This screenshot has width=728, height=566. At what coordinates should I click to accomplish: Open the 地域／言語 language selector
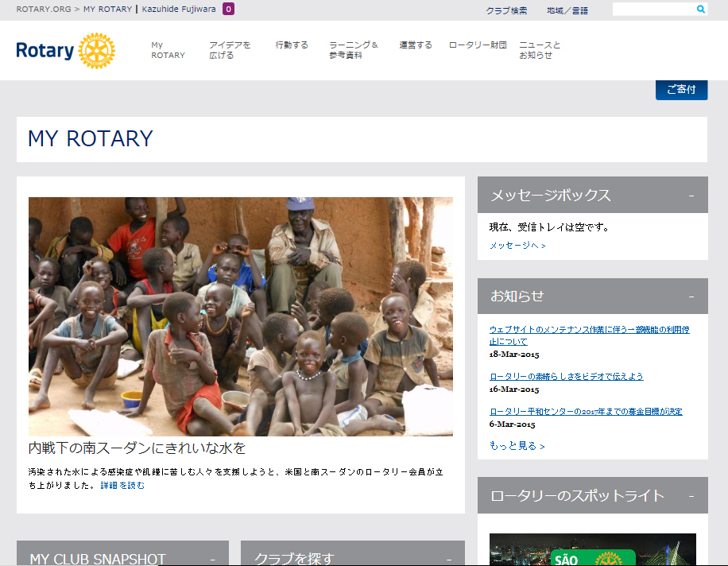[567, 10]
